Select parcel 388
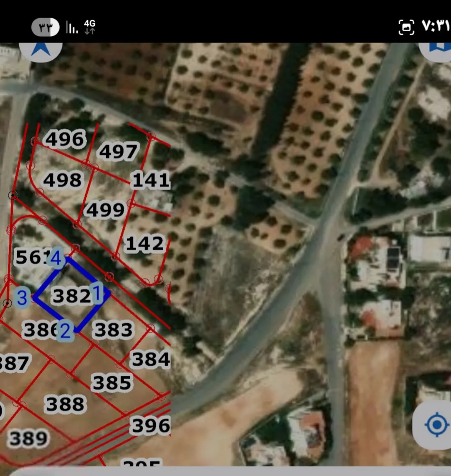 [65, 404]
